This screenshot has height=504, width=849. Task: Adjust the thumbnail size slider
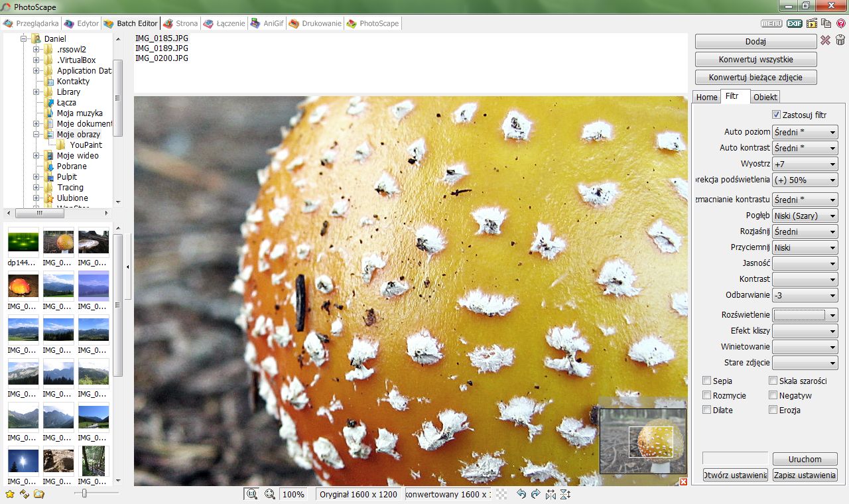84,493
